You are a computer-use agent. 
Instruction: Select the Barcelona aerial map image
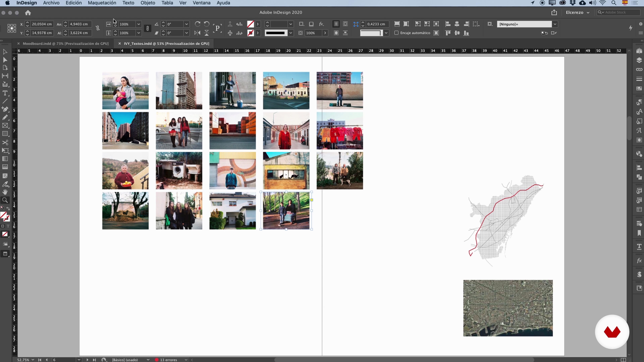[508, 308]
